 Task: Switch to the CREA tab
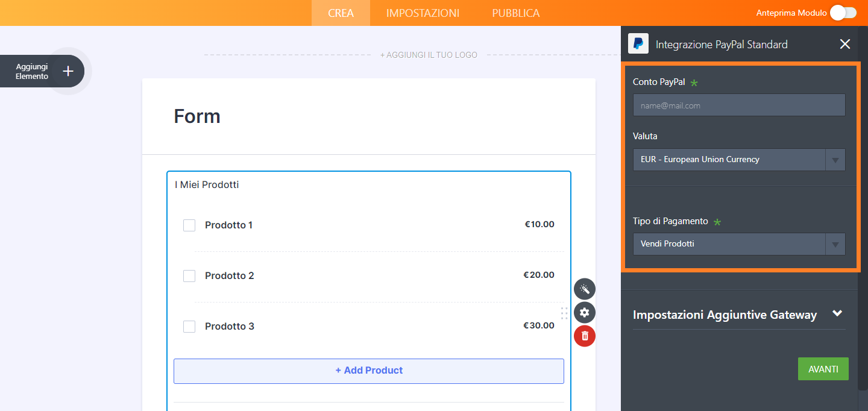341,13
